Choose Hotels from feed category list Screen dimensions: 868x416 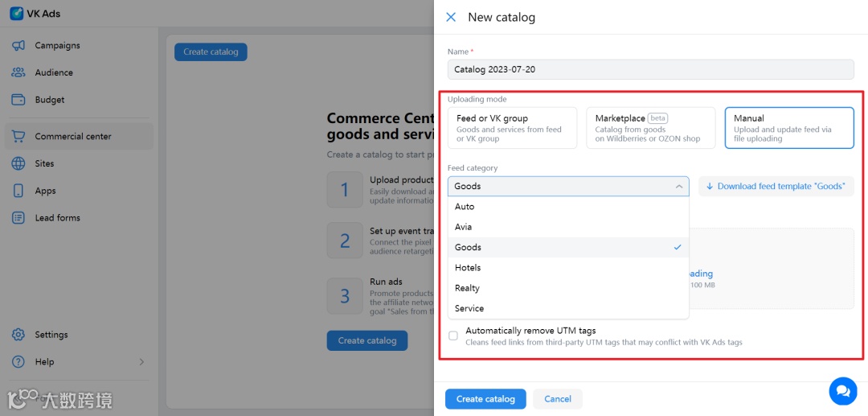click(x=568, y=268)
